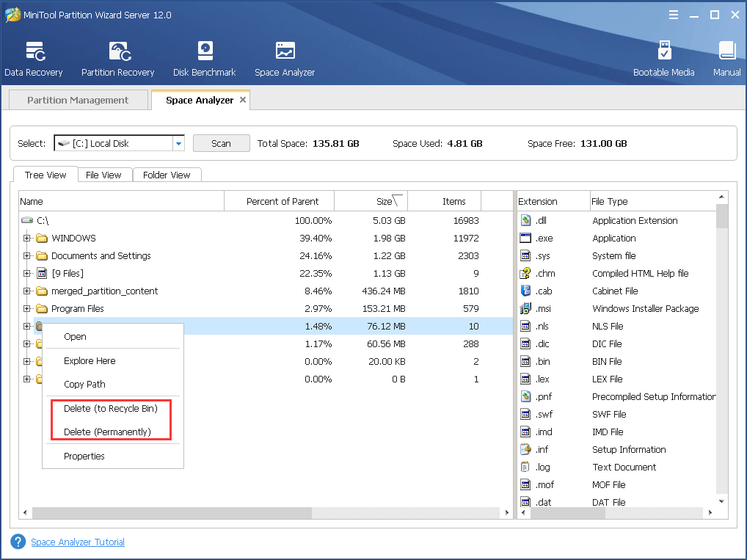
Task: Switch to the Partition Management tab
Action: click(78, 100)
